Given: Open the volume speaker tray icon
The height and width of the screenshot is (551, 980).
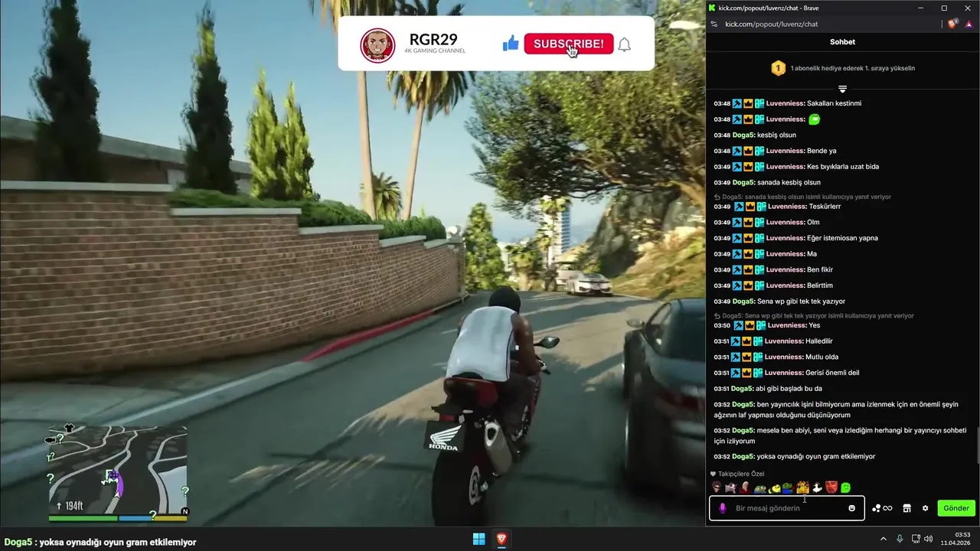Looking at the screenshot, I should pos(929,540).
